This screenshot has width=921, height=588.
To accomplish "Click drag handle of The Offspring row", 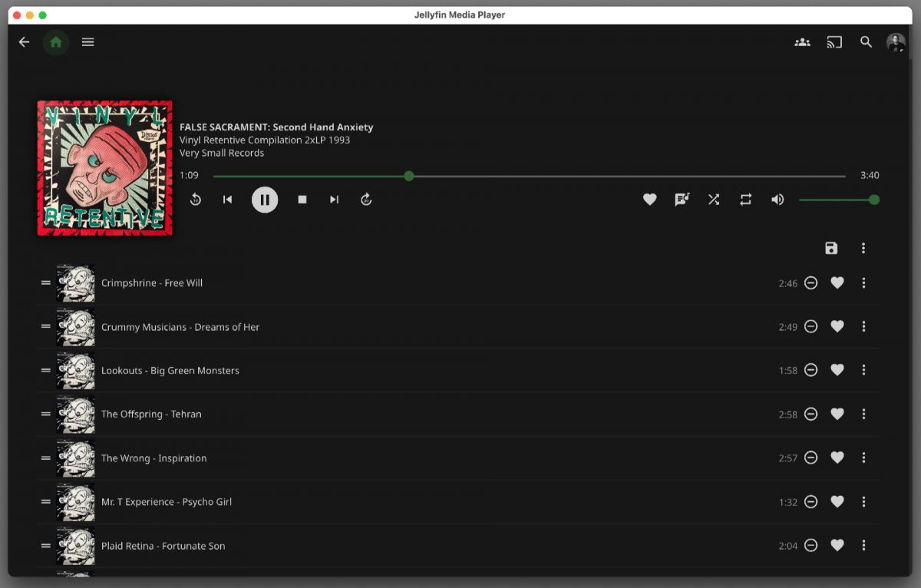I will pos(45,414).
